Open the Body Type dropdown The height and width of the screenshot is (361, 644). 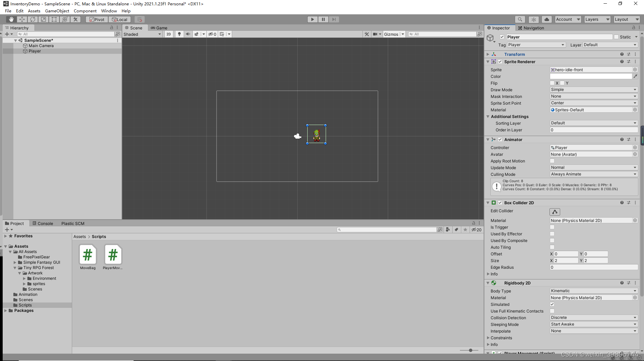[594, 291]
